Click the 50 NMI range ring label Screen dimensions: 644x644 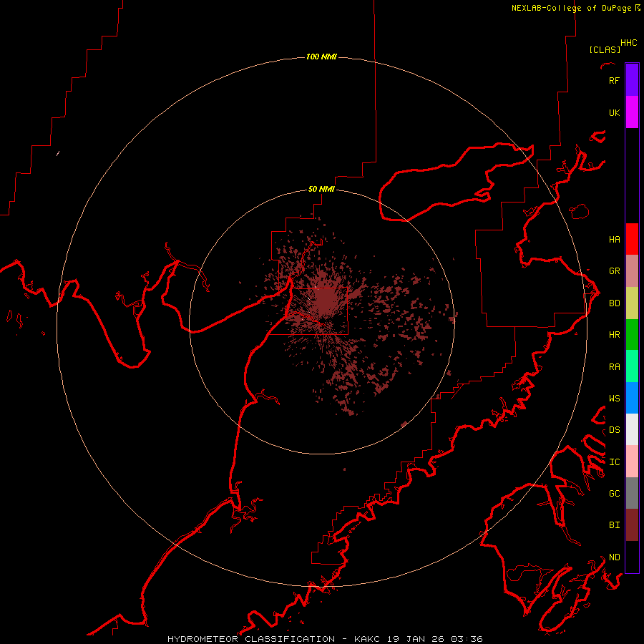click(321, 189)
